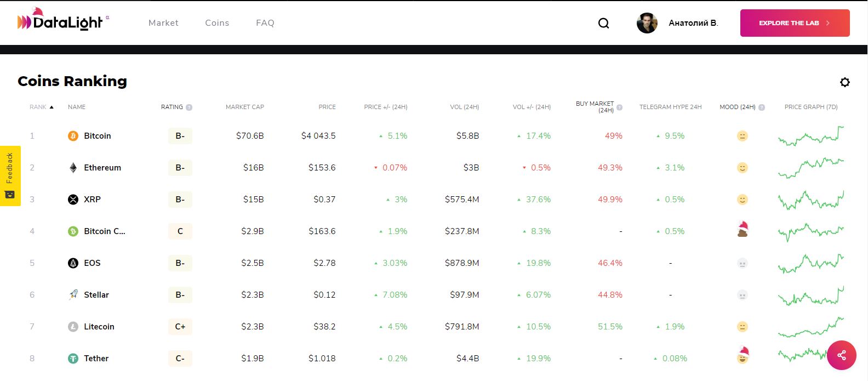Open Litecoin's 7-day price graph

point(811,327)
